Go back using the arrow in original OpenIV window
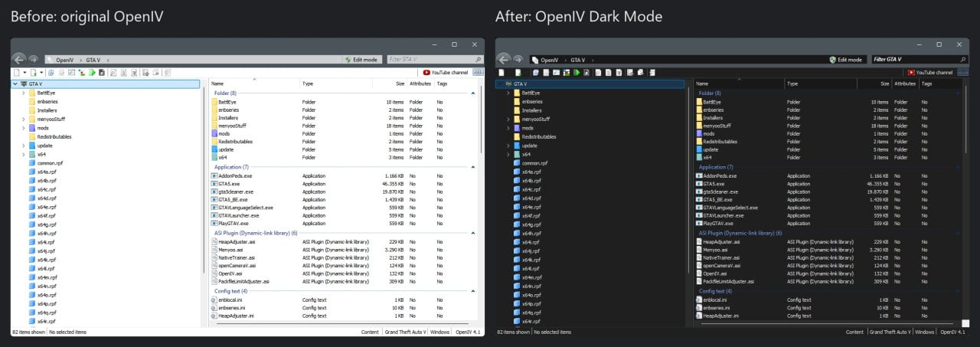This screenshot has width=980, height=347. click(19, 59)
